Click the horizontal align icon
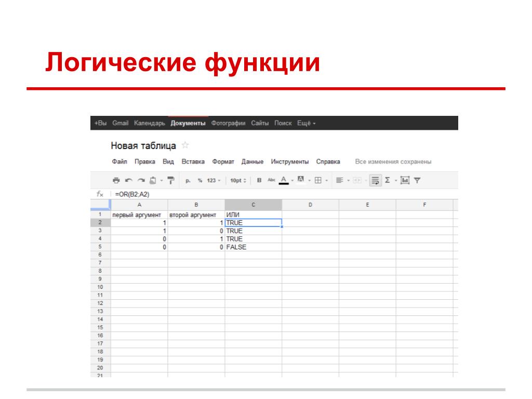The height and width of the screenshot is (399, 532). pyautogui.click(x=340, y=180)
